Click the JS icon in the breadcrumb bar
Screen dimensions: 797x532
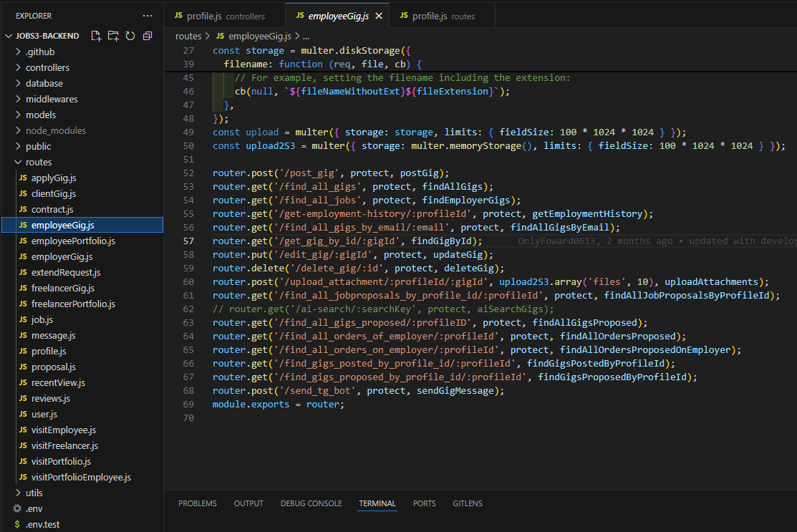coord(220,36)
